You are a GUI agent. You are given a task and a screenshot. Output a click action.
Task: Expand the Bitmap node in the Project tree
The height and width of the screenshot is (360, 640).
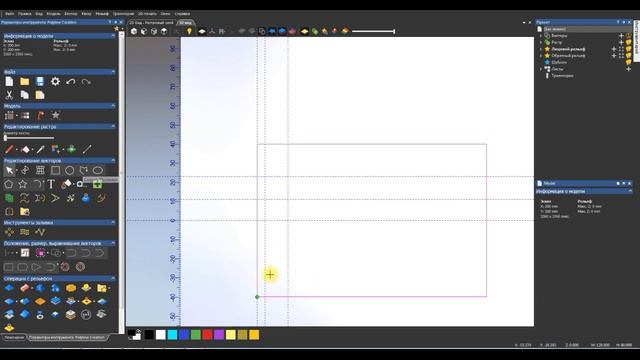pos(541,42)
